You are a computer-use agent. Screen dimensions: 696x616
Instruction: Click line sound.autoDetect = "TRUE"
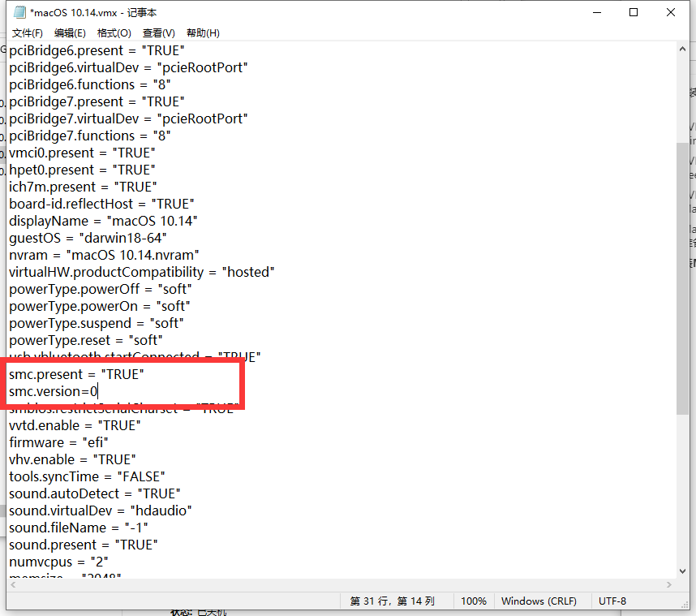[x=95, y=493]
